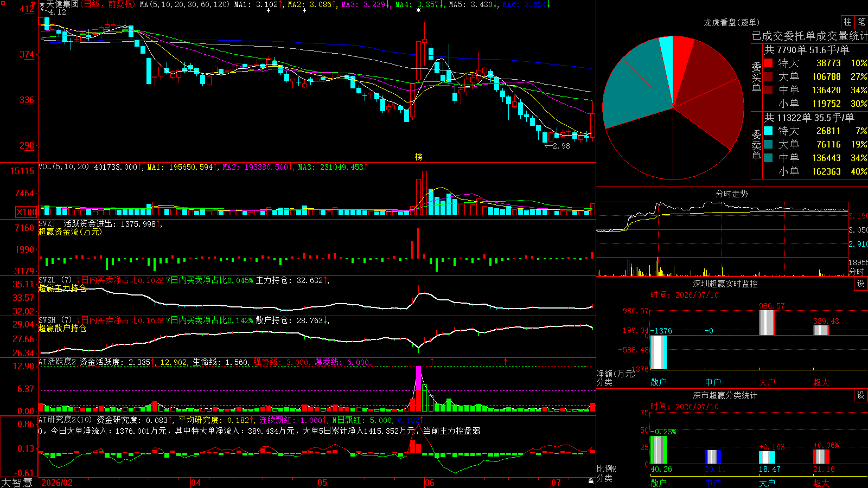Screen dimensions: 868x488
Task: Click the blue 中户 bar labeled 20.11
Action: (x=713, y=457)
